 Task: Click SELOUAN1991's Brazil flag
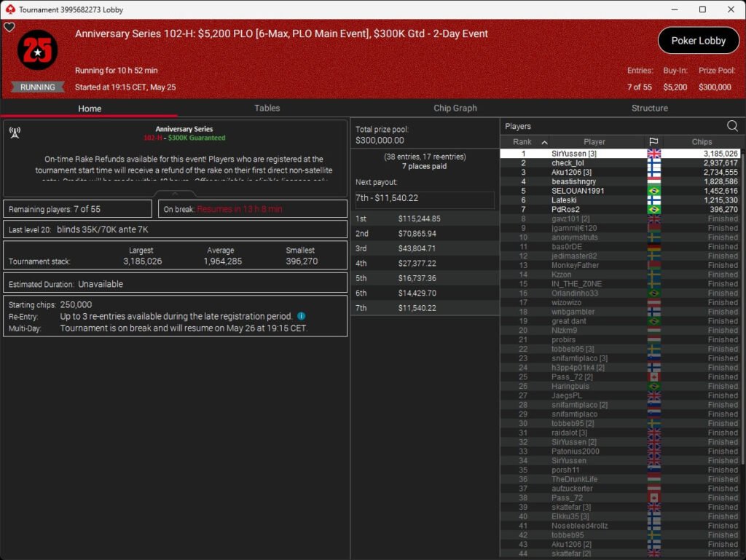coord(653,191)
